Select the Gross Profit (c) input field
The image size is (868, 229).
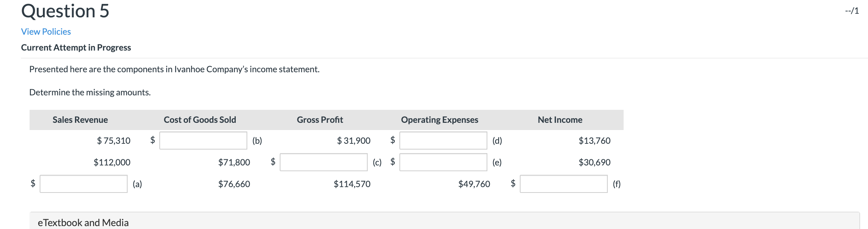(x=323, y=162)
